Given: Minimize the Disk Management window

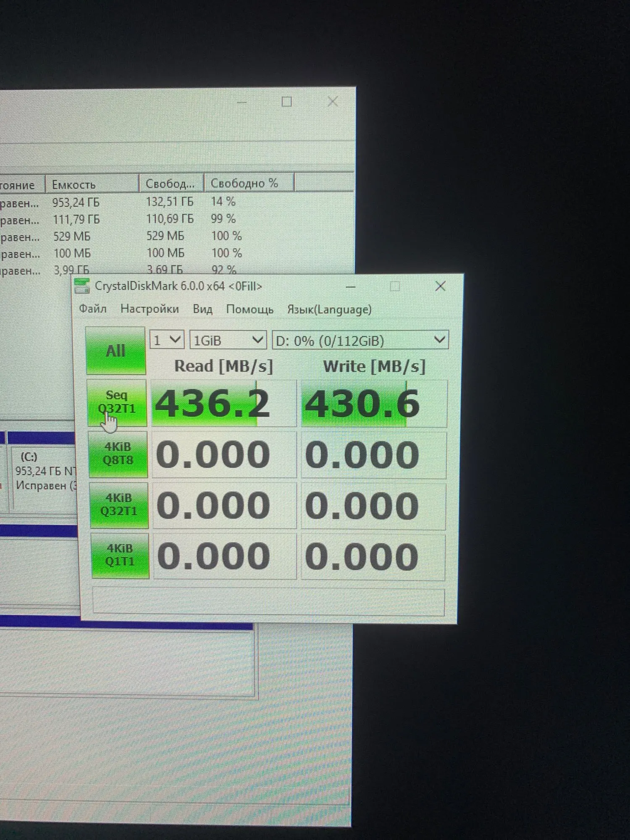Looking at the screenshot, I should coord(241,102).
